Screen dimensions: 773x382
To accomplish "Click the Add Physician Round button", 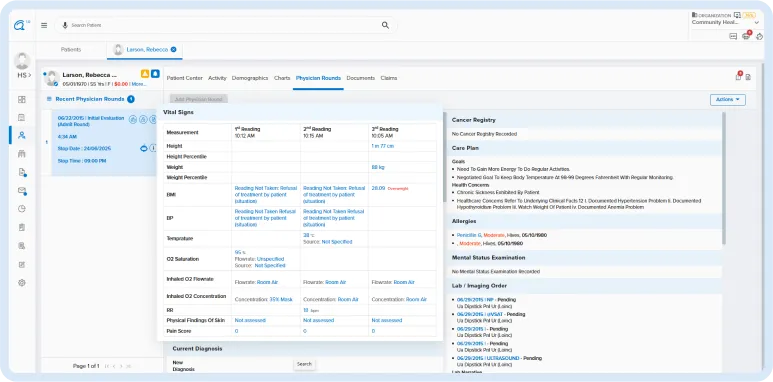I will [x=198, y=99].
